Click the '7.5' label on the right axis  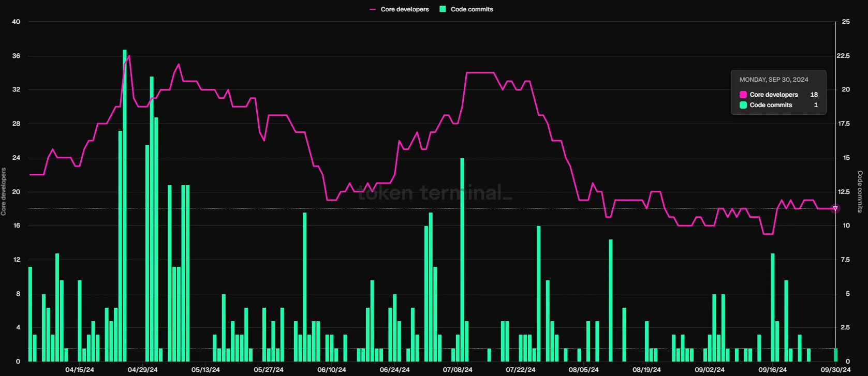click(x=845, y=260)
